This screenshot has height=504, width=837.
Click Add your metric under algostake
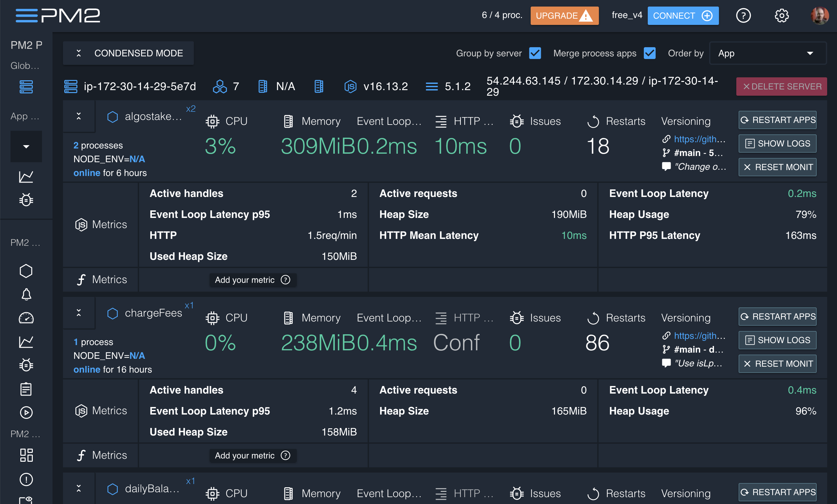tap(253, 280)
